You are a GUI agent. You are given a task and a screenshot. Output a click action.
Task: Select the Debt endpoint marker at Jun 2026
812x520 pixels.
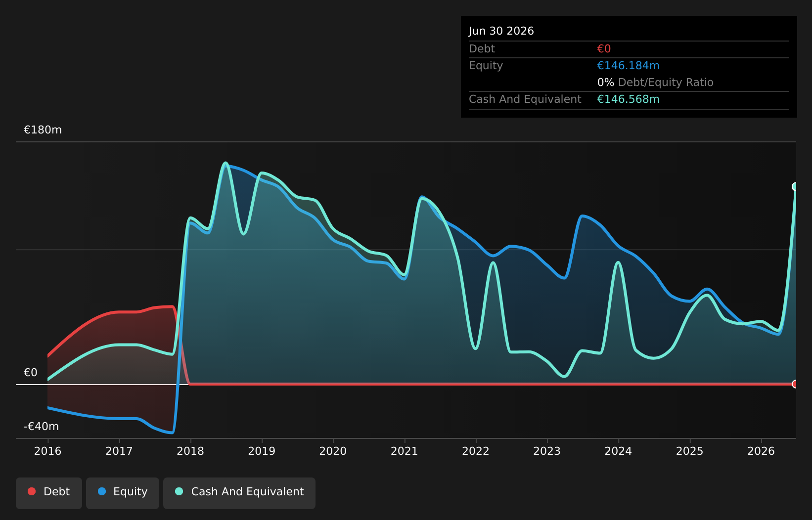[795, 384]
